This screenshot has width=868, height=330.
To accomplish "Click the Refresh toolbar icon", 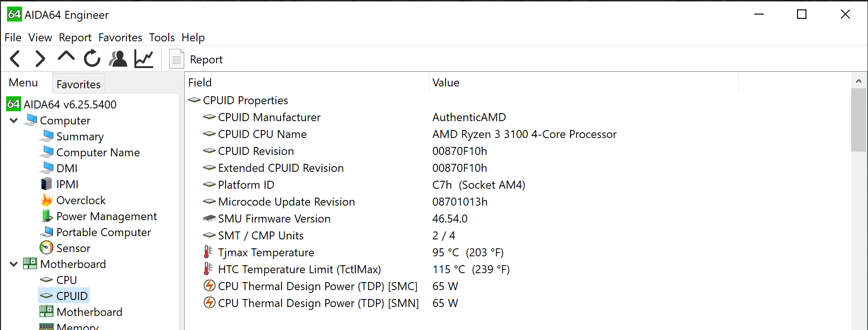I will tap(92, 59).
